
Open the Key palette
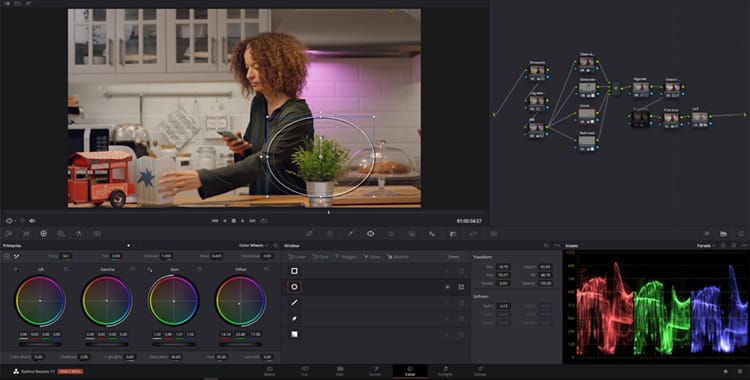452,234
